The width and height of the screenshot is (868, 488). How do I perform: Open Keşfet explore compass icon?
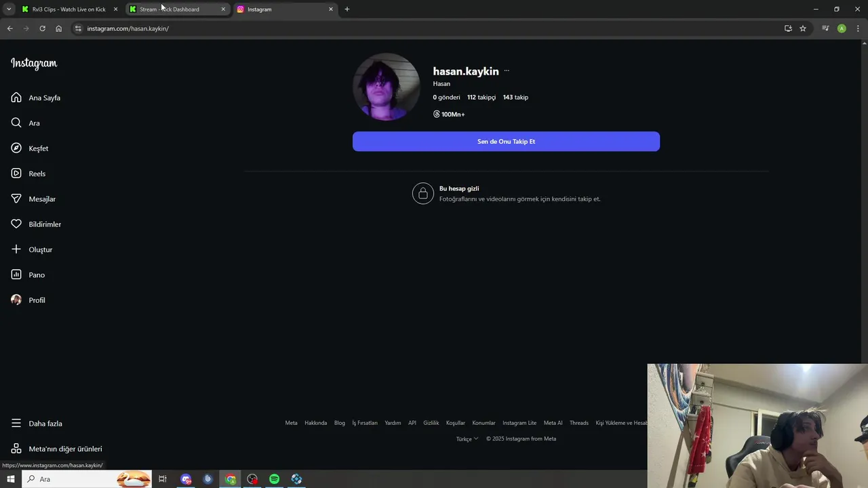pos(16,148)
